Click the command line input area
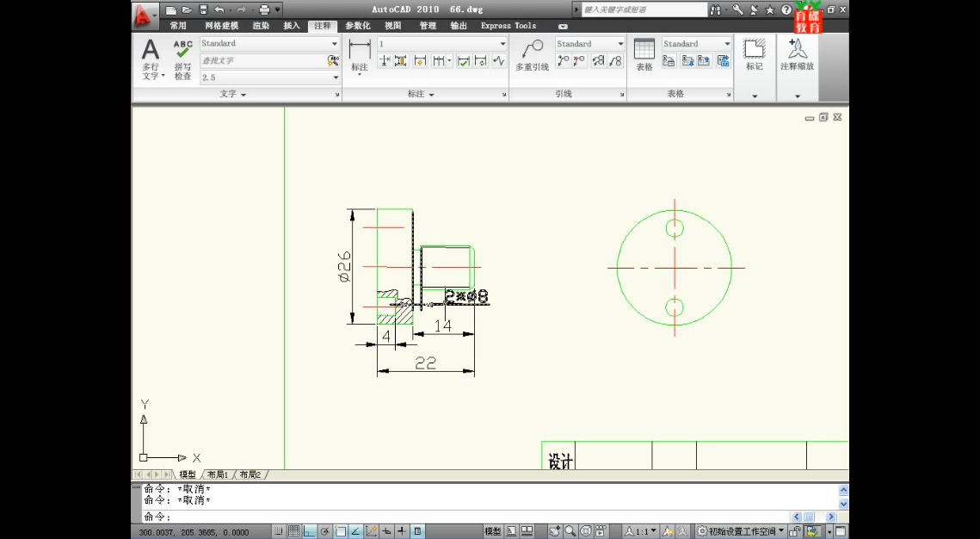The height and width of the screenshot is (539, 980). tap(465, 517)
